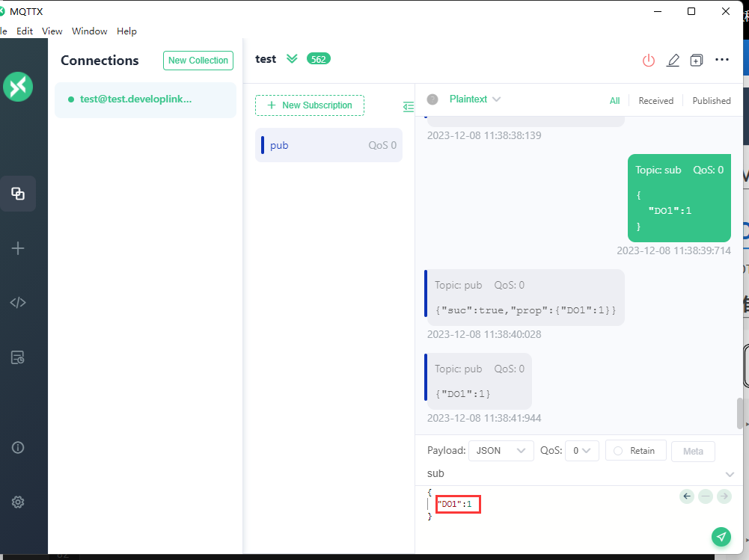Image resolution: width=749 pixels, height=560 pixels.
Task: Open the Help menu
Action: coord(126,31)
